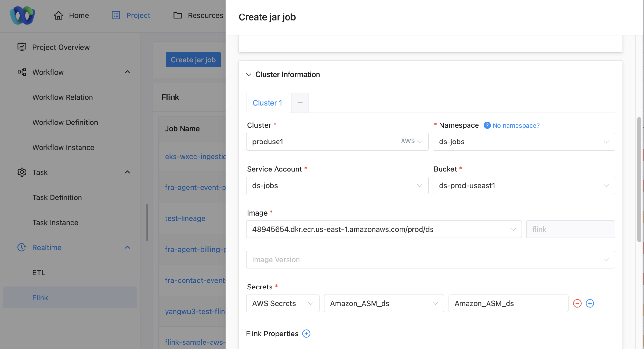The height and width of the screenshot is (349, 644).
Task: Select the Cluster 1 tab
Action: (267, 103)
